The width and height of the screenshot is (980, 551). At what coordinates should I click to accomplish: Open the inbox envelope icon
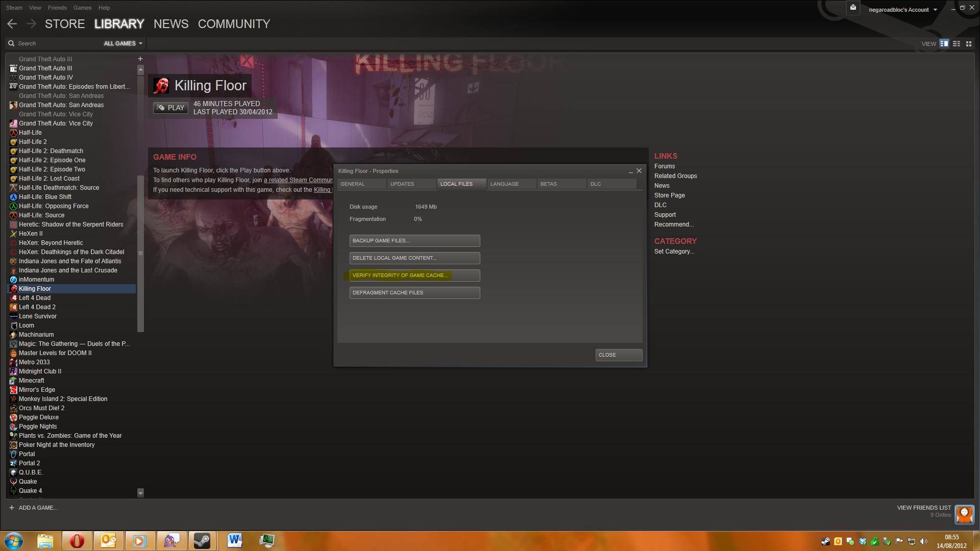pos(853,8)
